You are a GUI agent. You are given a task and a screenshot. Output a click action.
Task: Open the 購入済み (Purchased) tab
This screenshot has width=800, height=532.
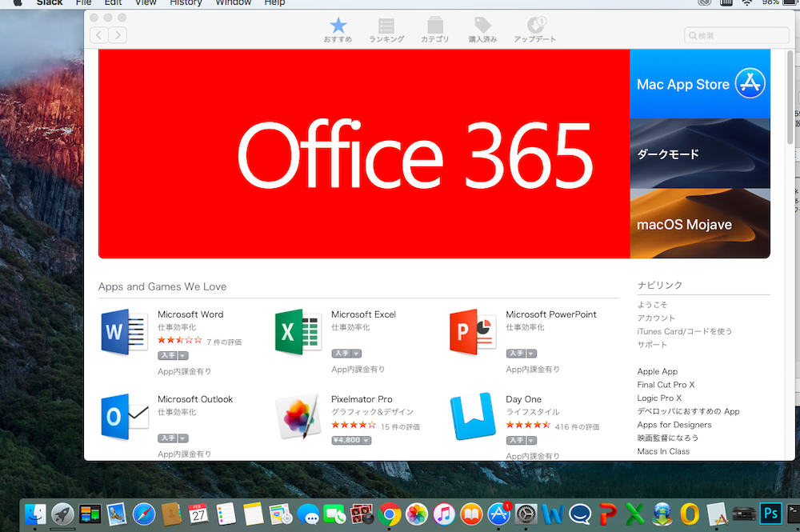(482, 30)
